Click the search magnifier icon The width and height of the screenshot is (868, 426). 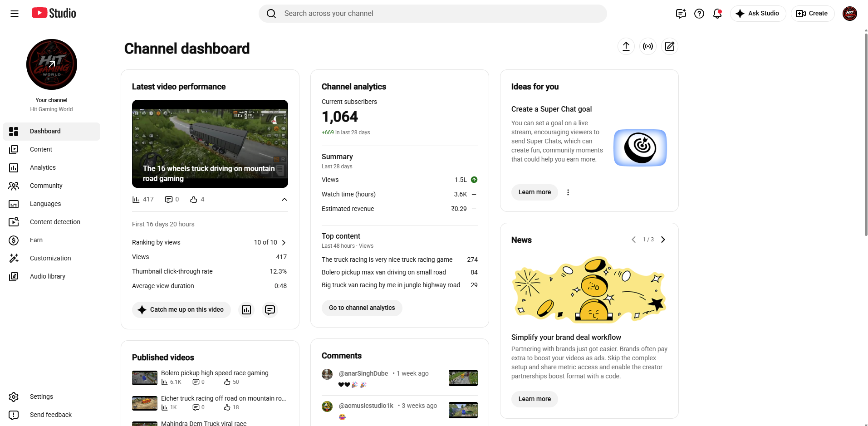[x=271, y=14]
